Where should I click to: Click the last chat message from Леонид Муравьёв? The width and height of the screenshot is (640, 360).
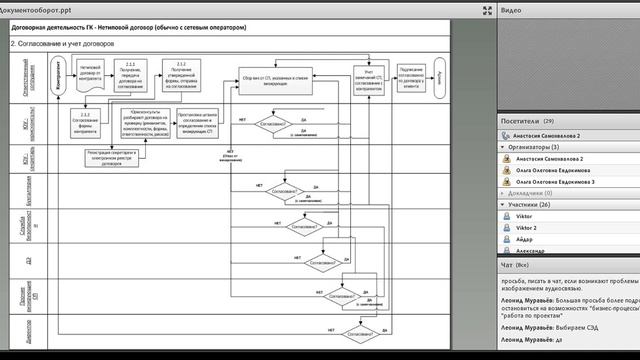(x=531, y=340)
